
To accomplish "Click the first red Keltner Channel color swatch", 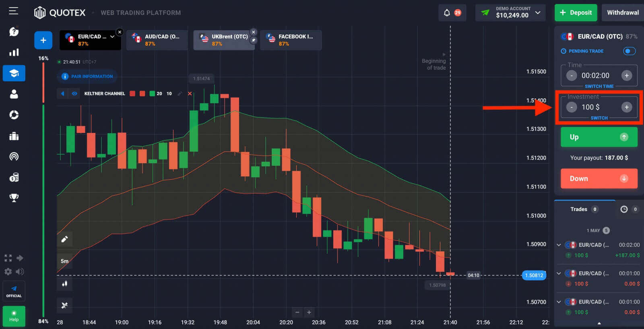I will pos(132,93).
